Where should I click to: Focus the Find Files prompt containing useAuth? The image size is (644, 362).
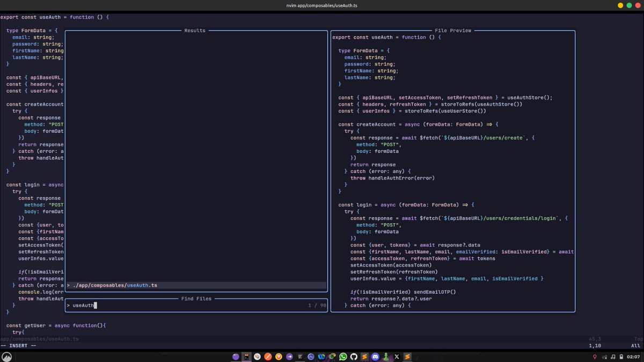pos(196,305)
